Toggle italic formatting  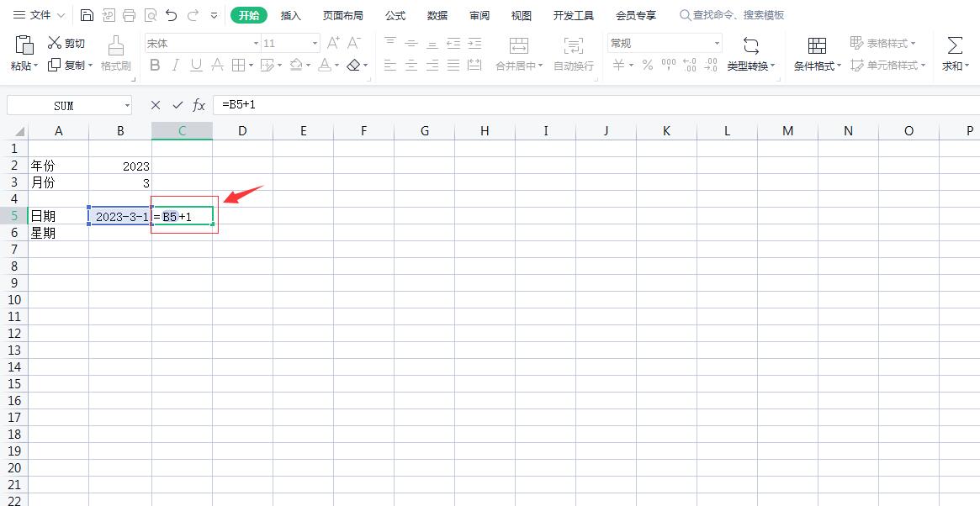pyautogui.click(x=175, y=65)
